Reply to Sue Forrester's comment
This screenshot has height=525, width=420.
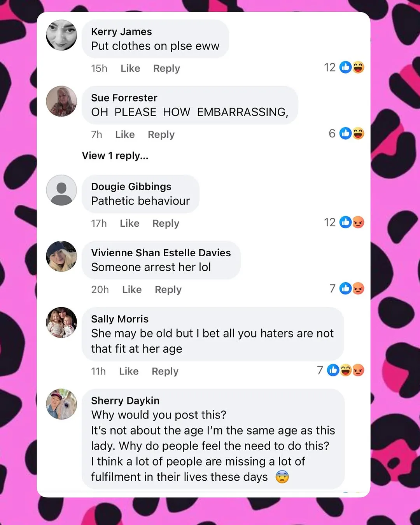tap(161, 135)
